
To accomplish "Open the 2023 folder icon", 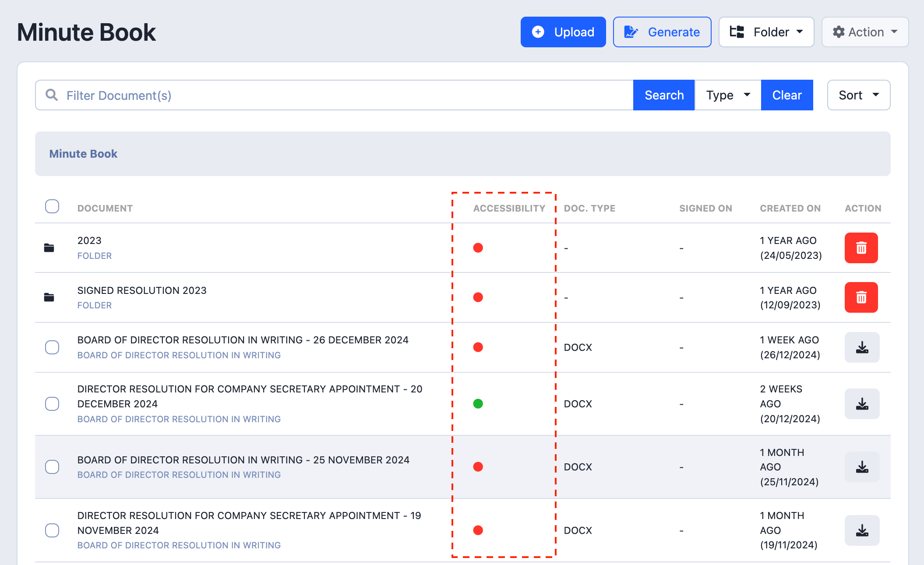I will click(x=49, y=248).
